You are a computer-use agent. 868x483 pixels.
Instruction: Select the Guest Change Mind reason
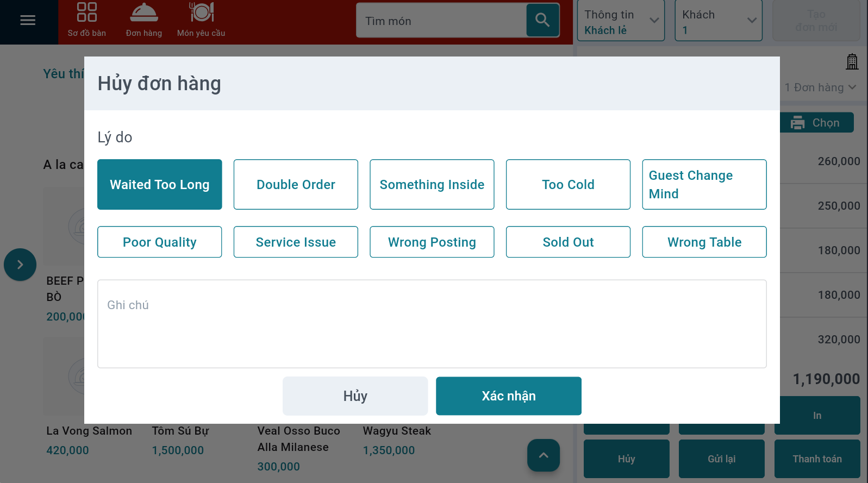pyautogui.click(x=704, y=185)
